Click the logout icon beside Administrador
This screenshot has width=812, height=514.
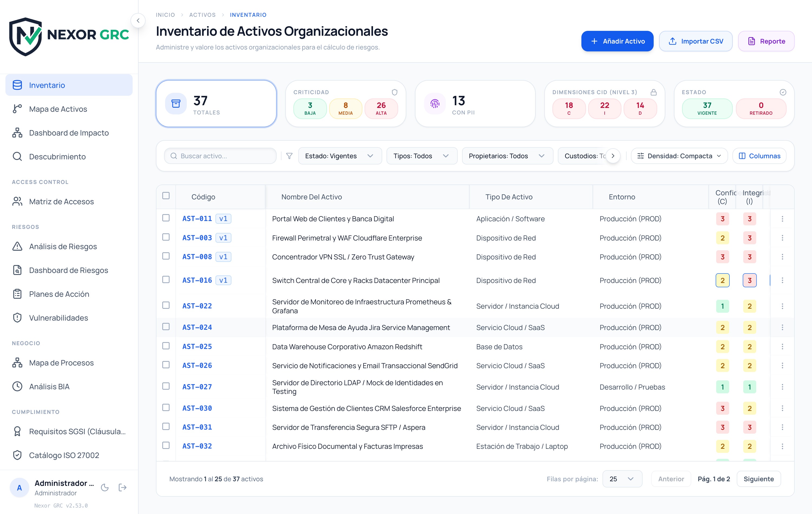coord(123,487)
